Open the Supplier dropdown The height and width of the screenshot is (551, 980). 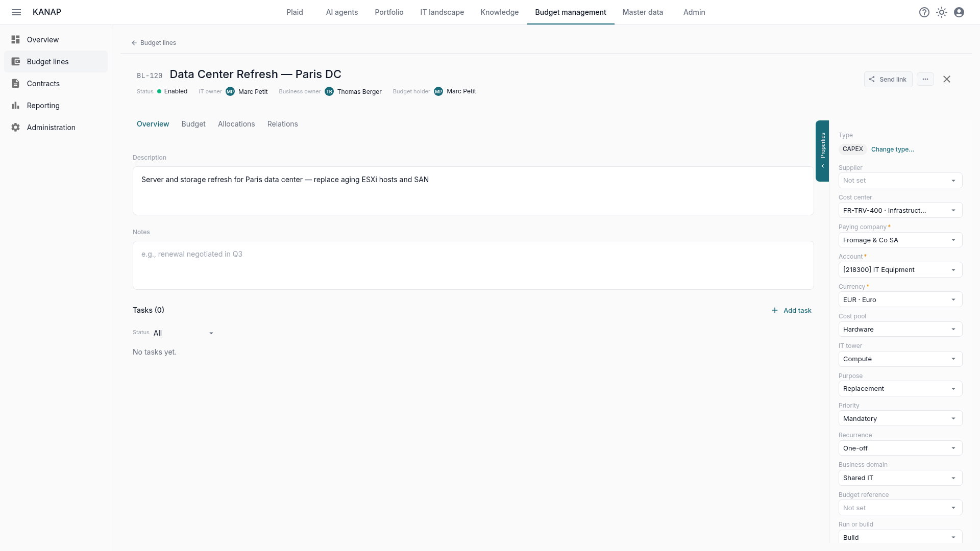point(900,181)
